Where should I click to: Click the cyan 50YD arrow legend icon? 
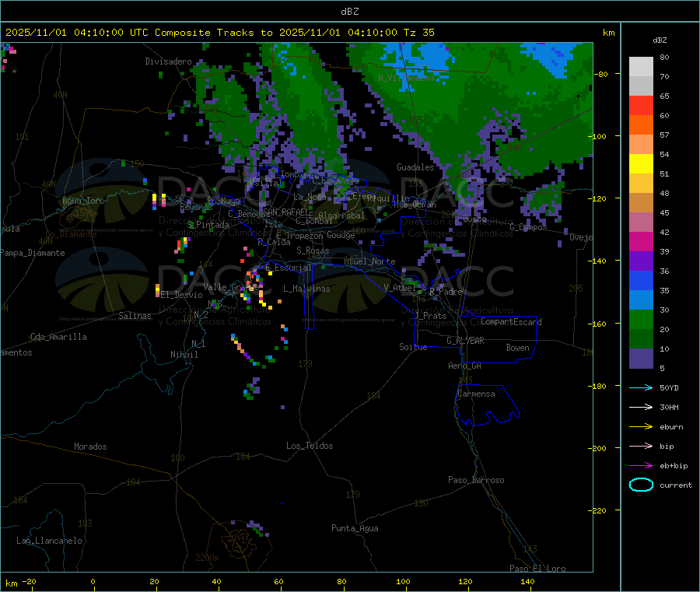(x=641, y=387)
